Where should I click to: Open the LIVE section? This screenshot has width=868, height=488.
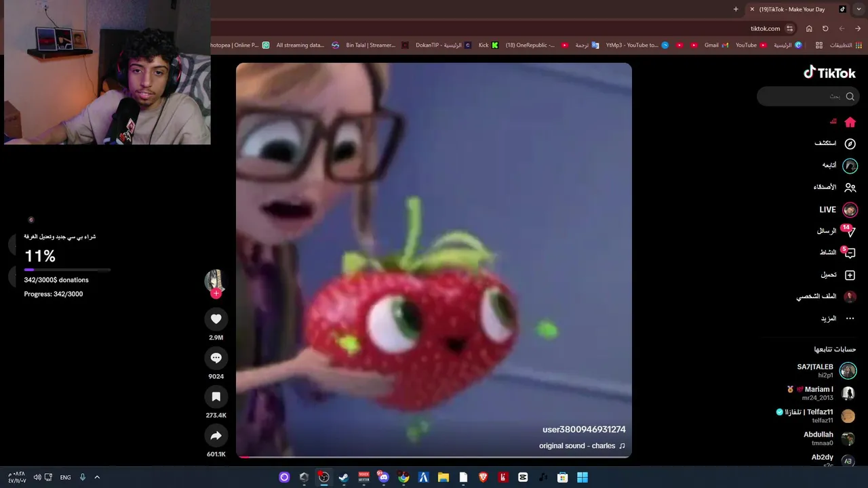838,209
